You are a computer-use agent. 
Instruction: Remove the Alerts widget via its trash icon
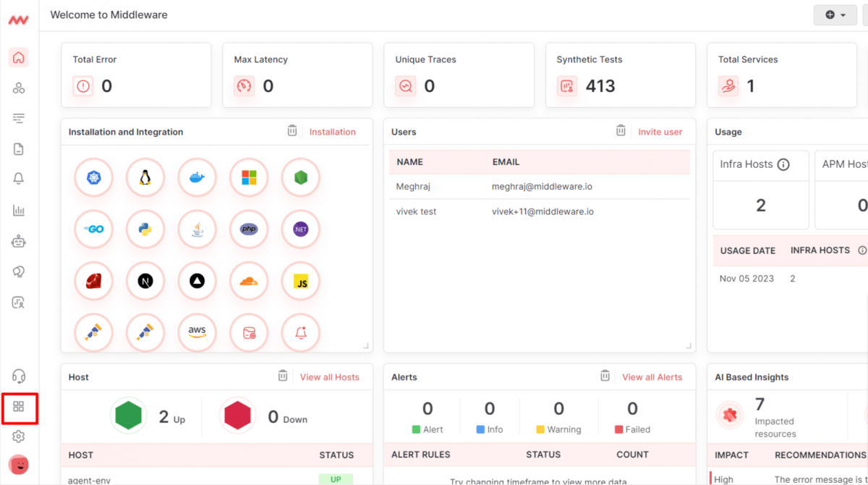click(x=605, y=376)
